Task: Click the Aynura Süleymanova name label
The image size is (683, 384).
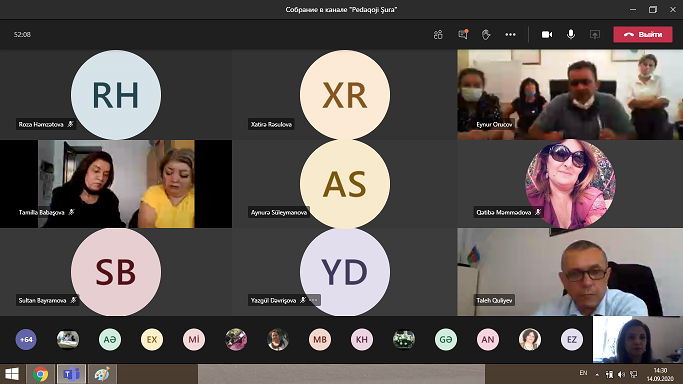Action: (x=279, y=212)
